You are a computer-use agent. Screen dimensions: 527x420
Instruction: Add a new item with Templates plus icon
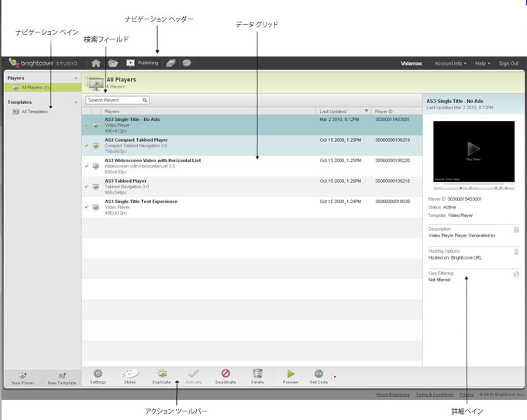click(x=76, y=102)
